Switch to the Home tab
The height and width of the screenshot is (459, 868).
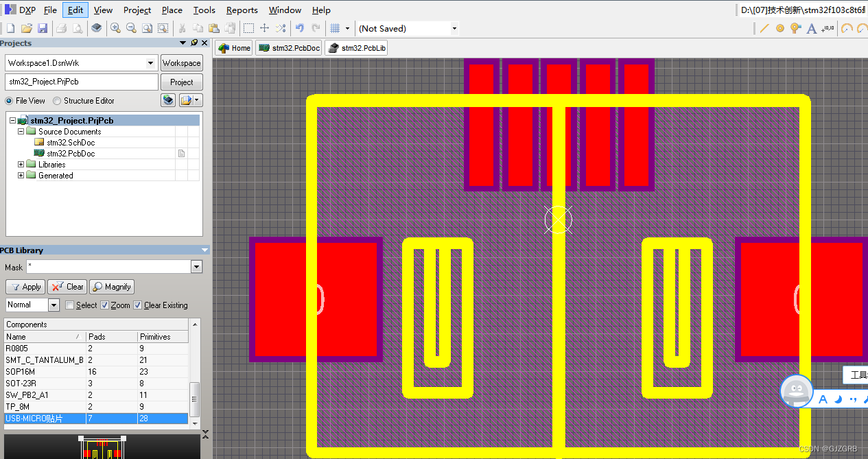pyautogui.click(x=234, y=48)
